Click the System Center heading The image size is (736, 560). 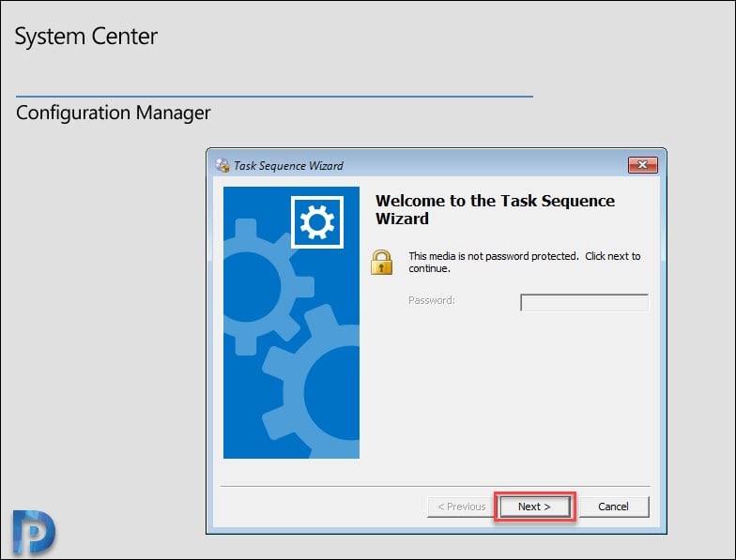click(86, 37)
